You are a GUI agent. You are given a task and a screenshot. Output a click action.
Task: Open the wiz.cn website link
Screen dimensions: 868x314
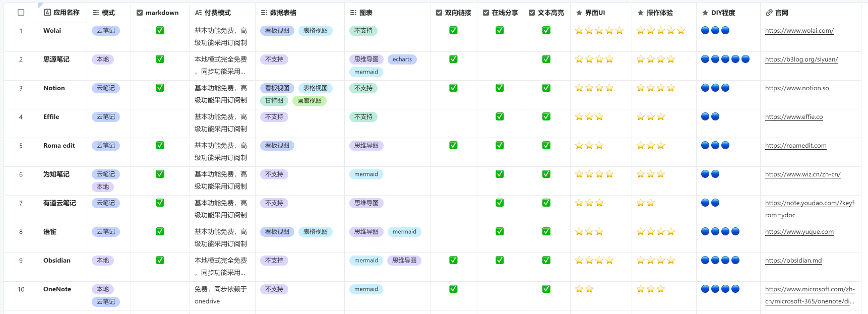pyautogui.click(x=802, y=174)
